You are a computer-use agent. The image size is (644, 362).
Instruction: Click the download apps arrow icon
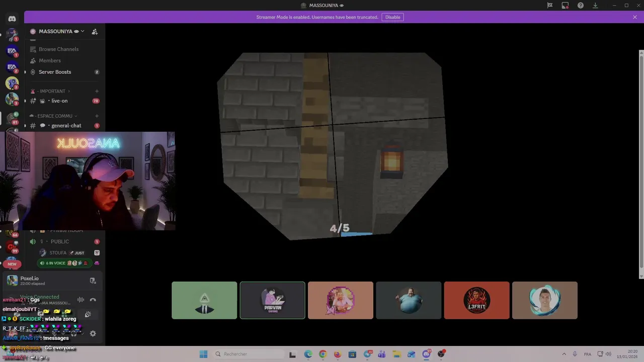(x=596, y=6)
